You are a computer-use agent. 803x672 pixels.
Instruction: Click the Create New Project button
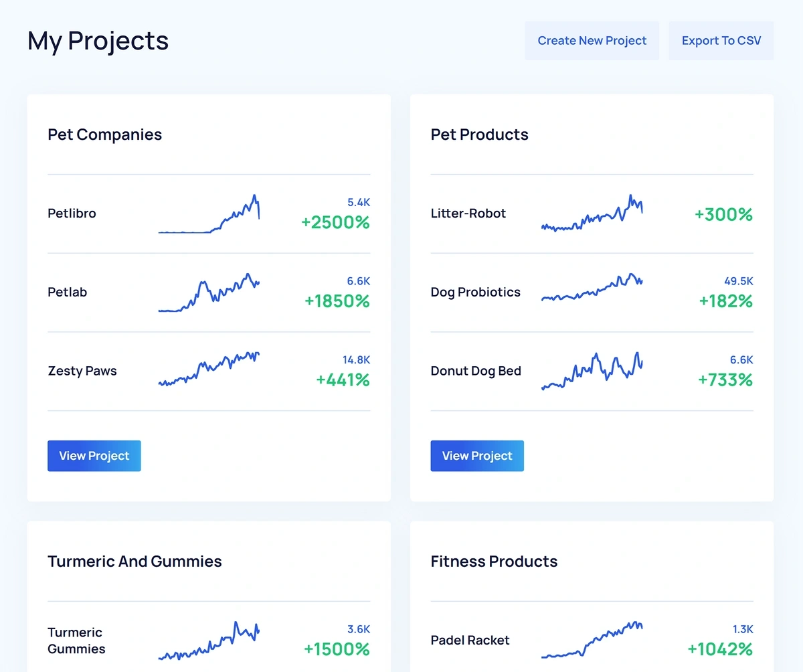592,41
